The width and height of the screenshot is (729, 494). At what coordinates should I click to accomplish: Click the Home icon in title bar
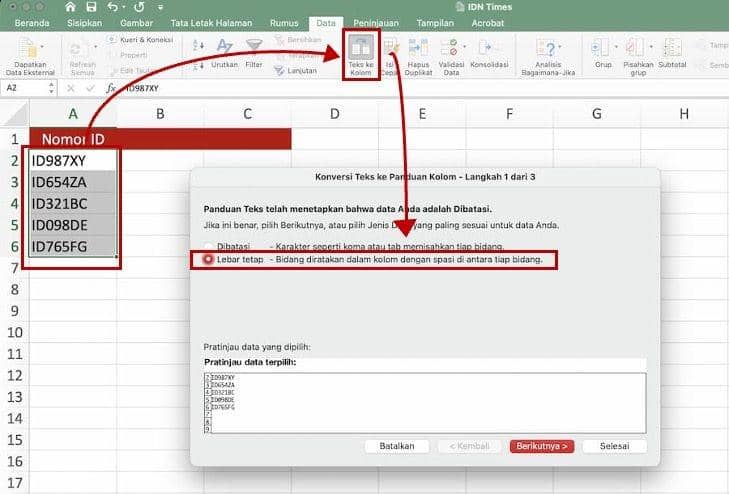(x=70, y=7)
